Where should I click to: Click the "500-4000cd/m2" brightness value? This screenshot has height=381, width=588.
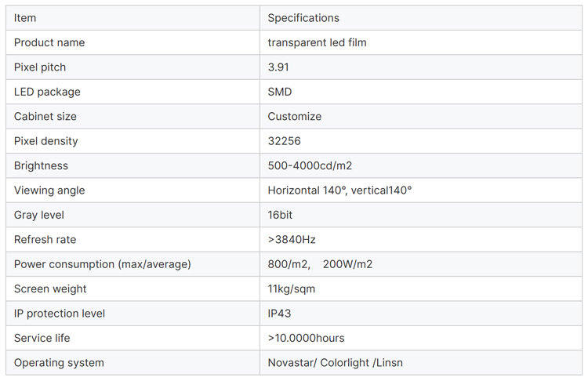(308, 166)
